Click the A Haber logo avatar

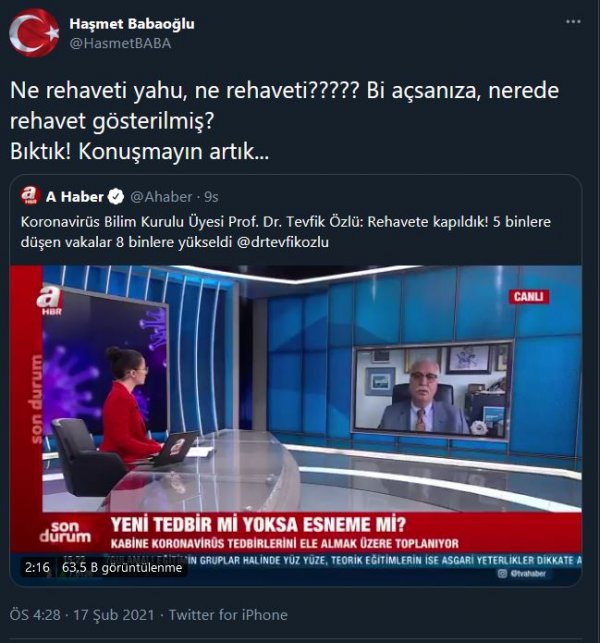(30, 196)
